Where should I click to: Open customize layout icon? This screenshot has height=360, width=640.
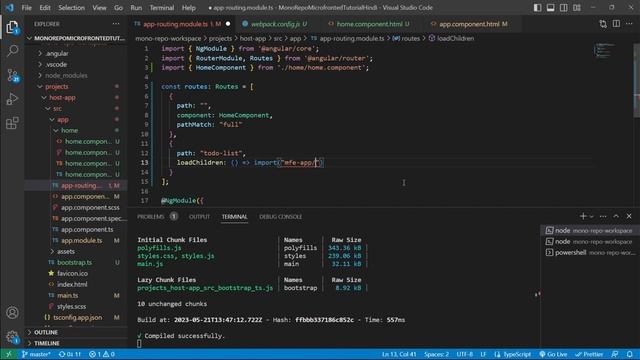pyautogui.click(x=577, y=7)
